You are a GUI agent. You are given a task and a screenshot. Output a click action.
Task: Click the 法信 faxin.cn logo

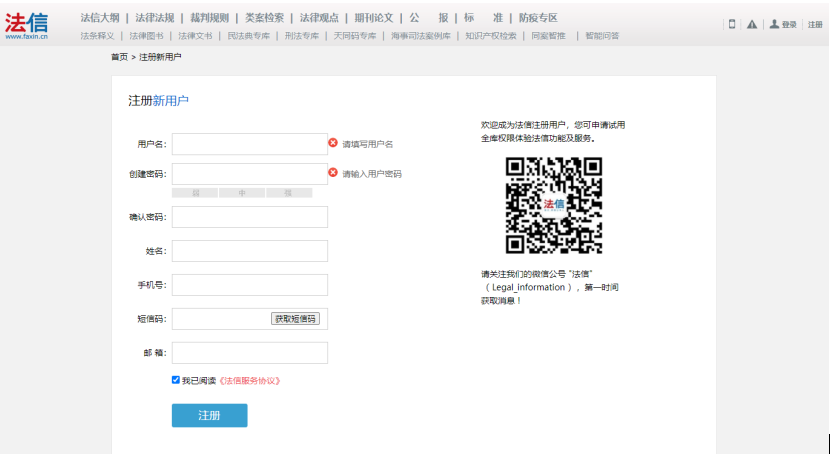tap(27, 26)
